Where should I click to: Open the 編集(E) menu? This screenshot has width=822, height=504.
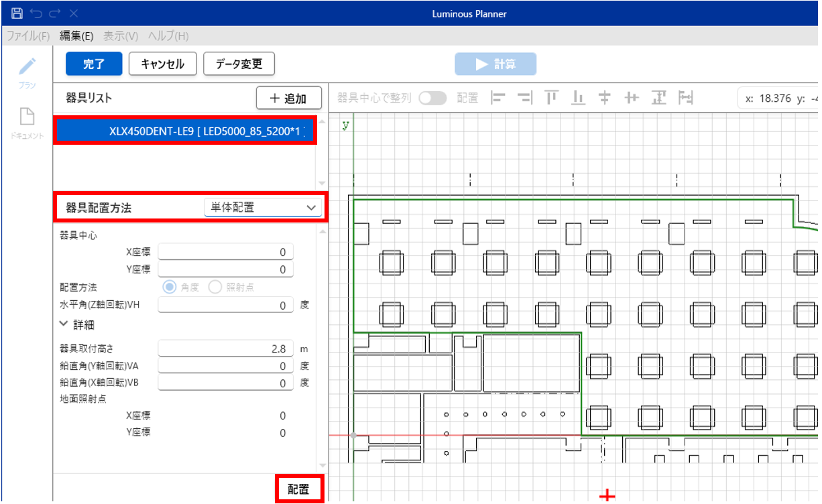pyautogui.click(x=76, y=36)
